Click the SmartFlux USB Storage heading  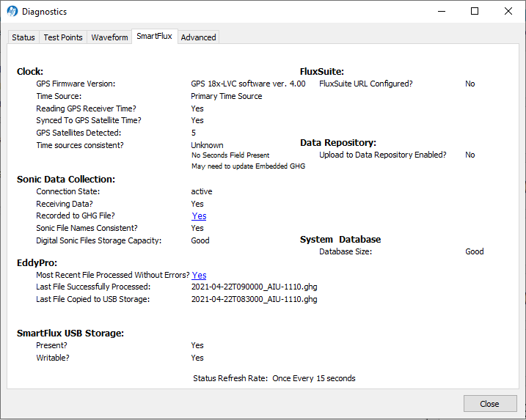click(x=70, y=334)
